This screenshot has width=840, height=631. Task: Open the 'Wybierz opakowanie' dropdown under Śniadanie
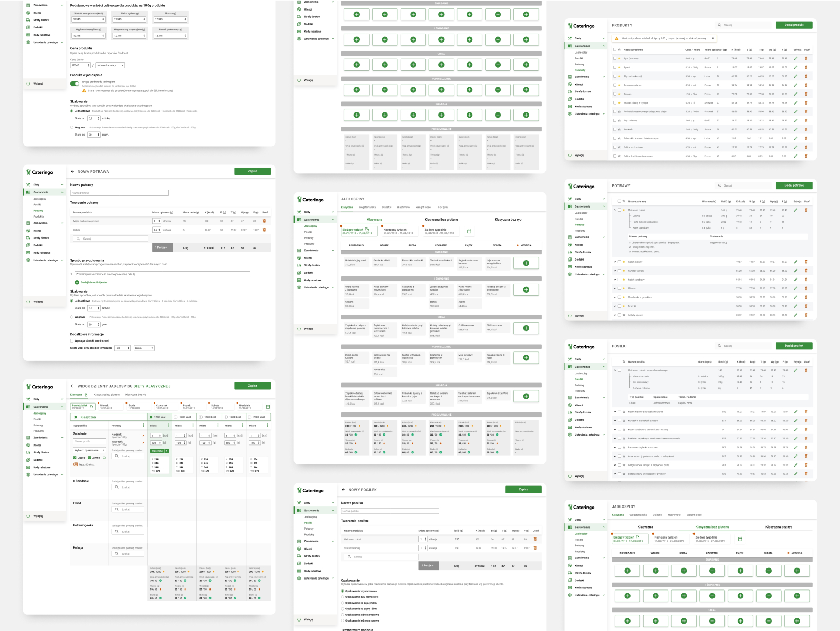click(89, 450)
